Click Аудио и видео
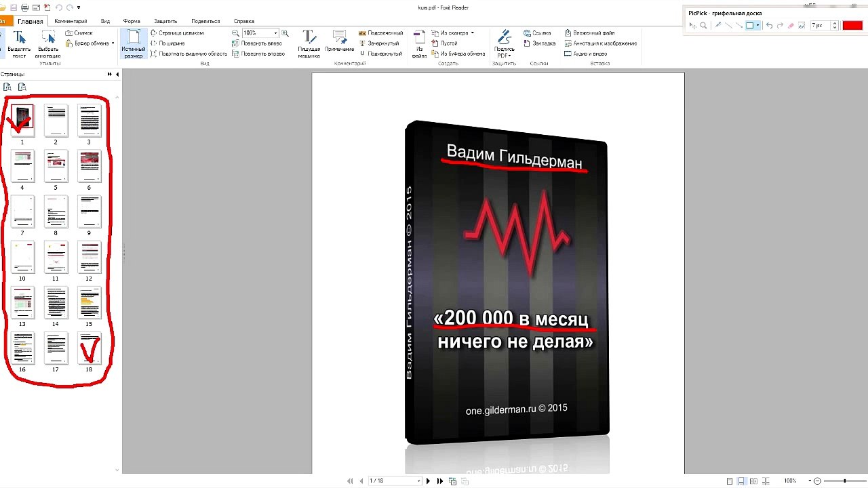The image size is (868, 488). click(586, 54)
